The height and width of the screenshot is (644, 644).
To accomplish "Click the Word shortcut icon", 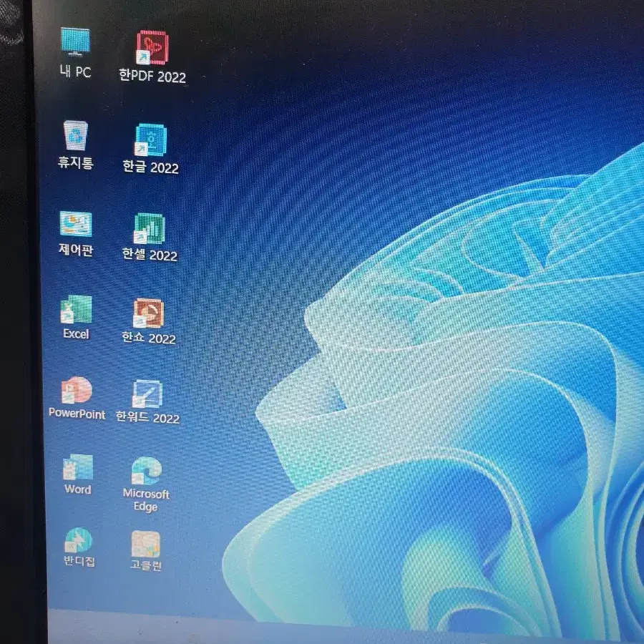I will click(77, 467).
